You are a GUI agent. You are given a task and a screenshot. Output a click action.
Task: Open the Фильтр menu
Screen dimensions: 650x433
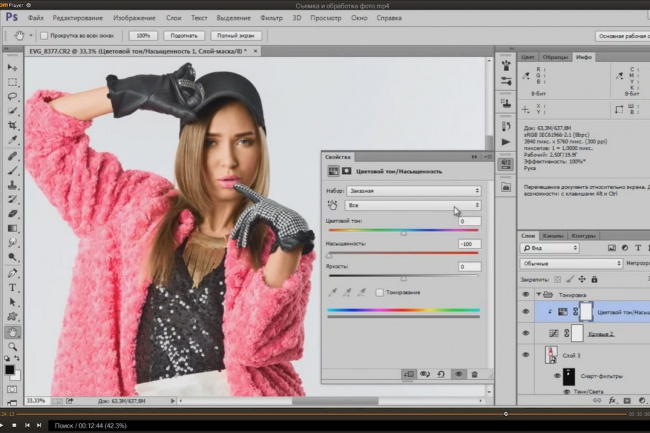coord(272,18)
